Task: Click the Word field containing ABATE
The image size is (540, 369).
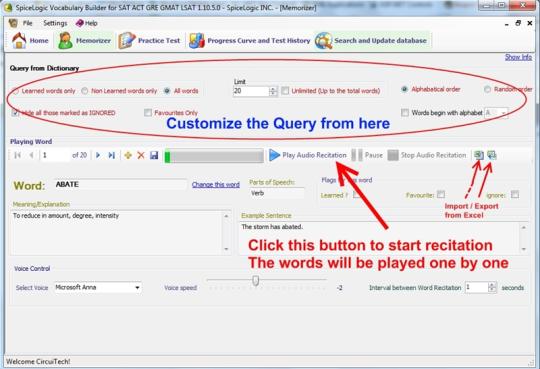Action: point(120,185)
